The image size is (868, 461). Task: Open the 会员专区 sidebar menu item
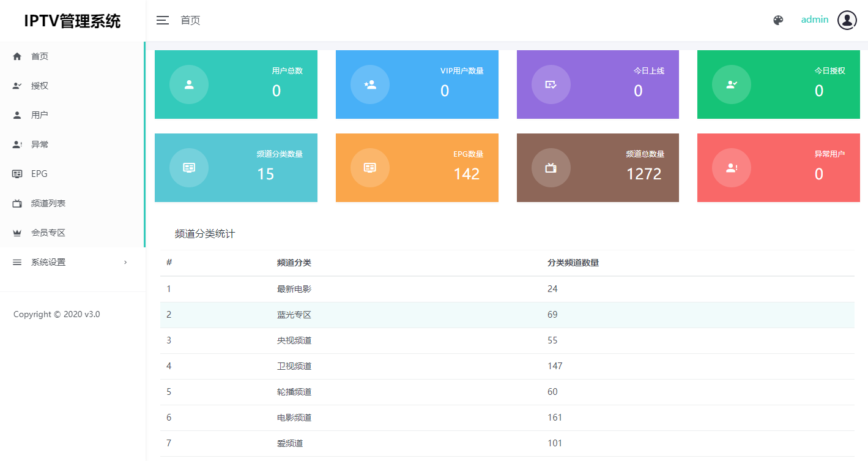click(72, 233)
